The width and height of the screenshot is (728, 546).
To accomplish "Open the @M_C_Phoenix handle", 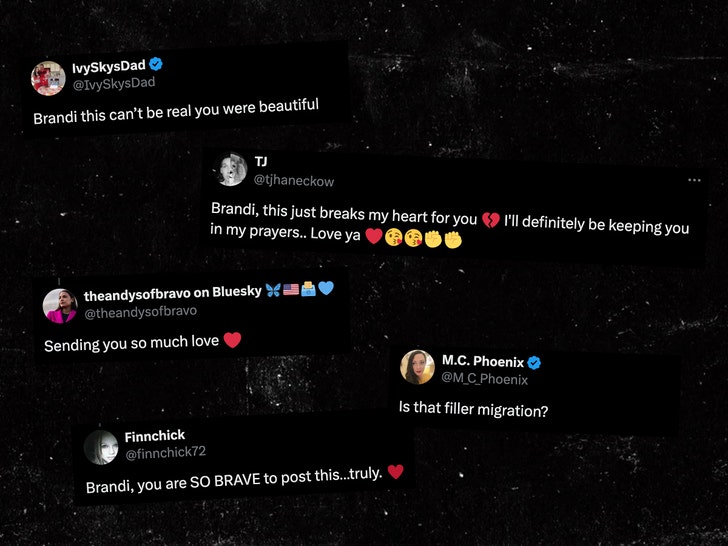I will [485, 379].
